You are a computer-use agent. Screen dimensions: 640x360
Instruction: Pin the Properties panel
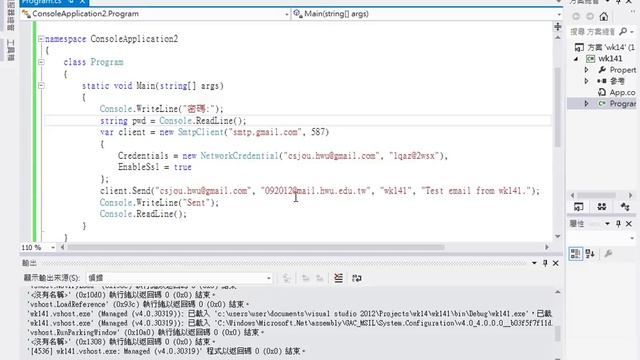pyautogui.click(x=618, y=224)
